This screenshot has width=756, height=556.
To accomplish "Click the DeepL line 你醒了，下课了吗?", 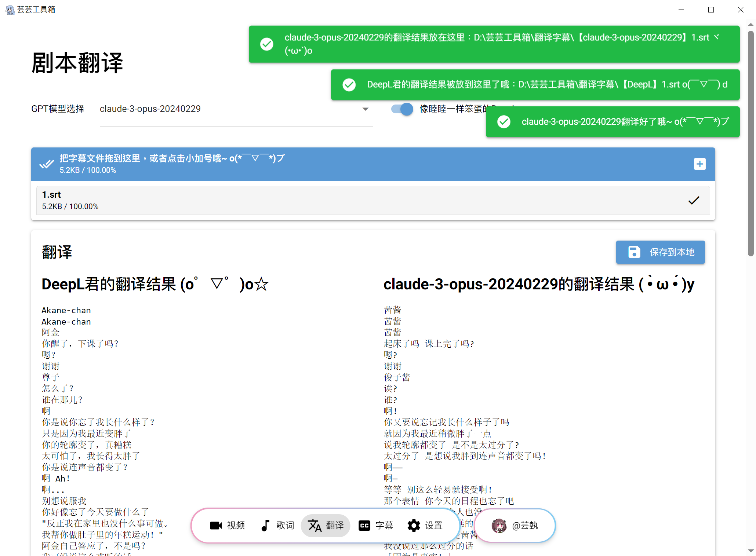I will [80, 344].
